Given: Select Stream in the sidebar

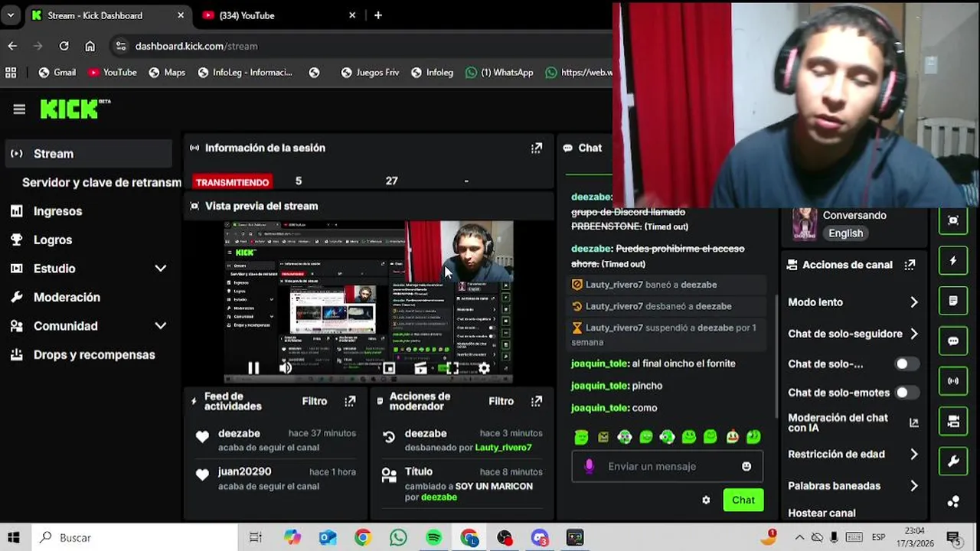Looking at the screenshot, I should click(x=88, y=154).
